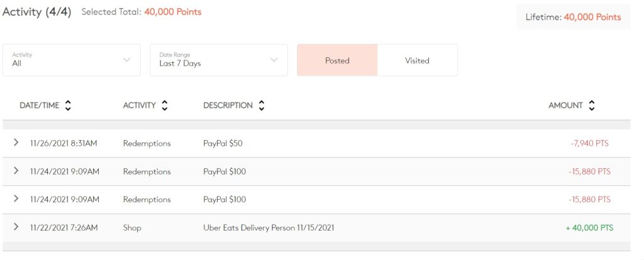Expand the first 11/24/2021 PayPal $100 row
Viewport: 644px width, 260px height.
pyautogui.click(x=16, y=171)
